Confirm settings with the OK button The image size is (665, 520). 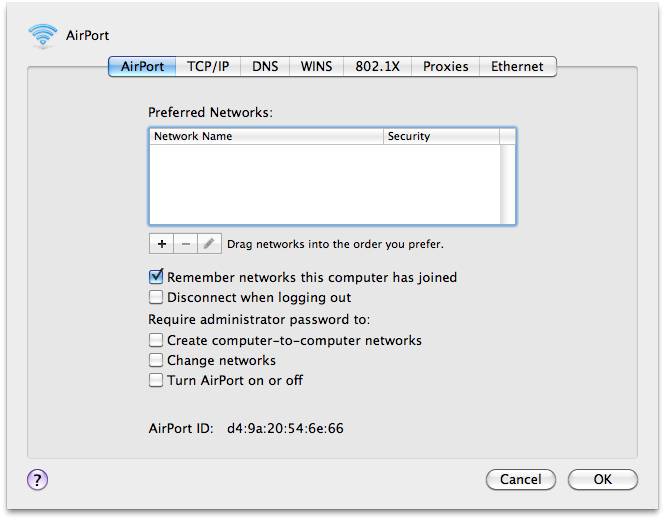[x=603, y=480]
